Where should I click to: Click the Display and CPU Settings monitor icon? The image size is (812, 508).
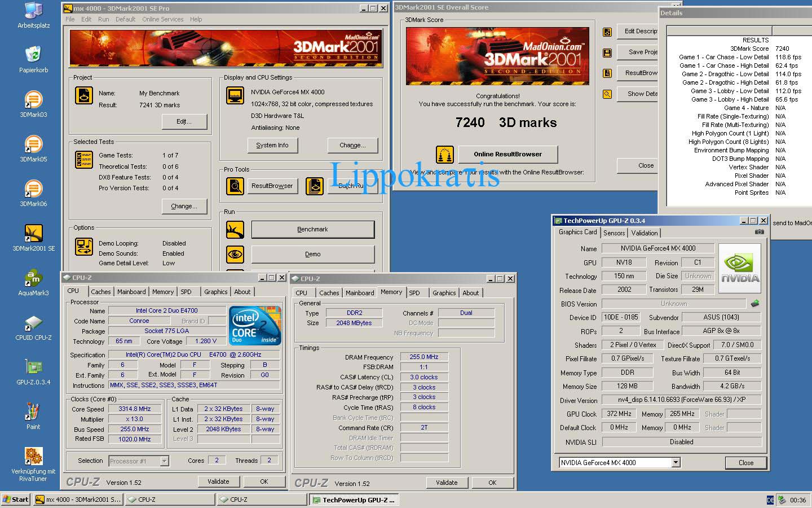point(235,95)
